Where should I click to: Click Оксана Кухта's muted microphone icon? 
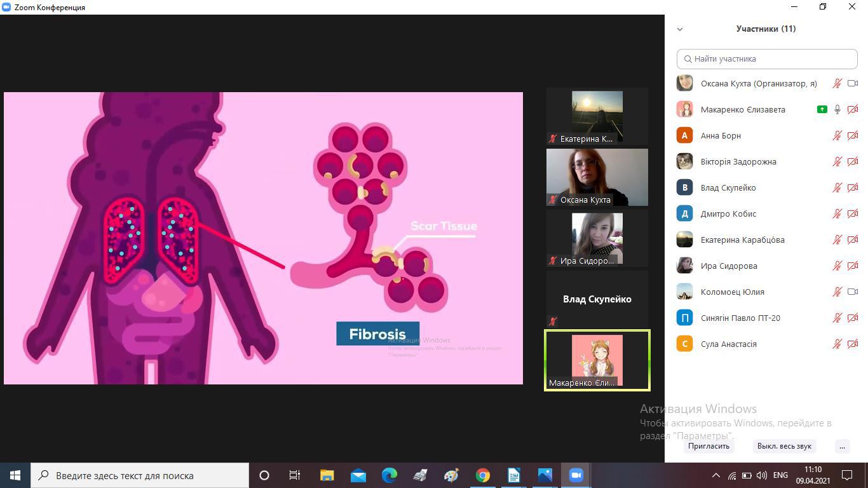click(837, 83)
